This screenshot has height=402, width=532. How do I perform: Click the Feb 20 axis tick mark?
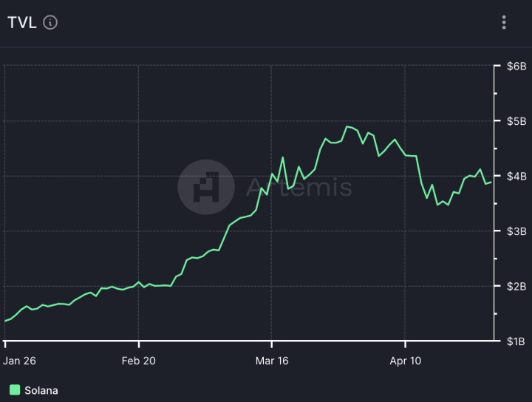coord(139,344)
